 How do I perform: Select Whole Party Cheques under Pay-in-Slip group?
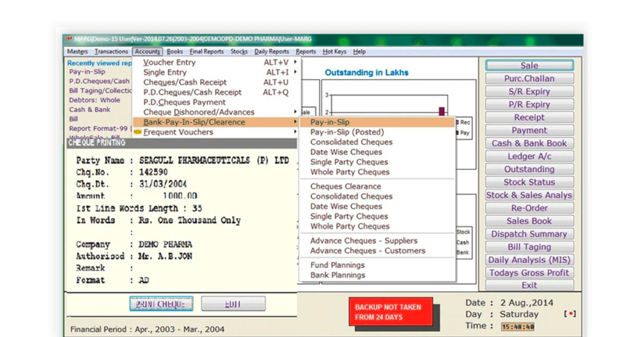coord(377,172)
